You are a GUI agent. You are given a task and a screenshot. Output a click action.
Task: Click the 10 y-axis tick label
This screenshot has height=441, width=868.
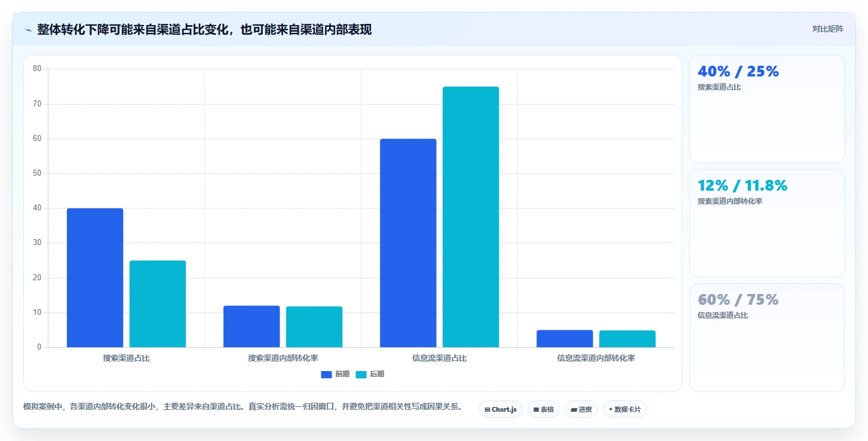click(x=37, y=313)
